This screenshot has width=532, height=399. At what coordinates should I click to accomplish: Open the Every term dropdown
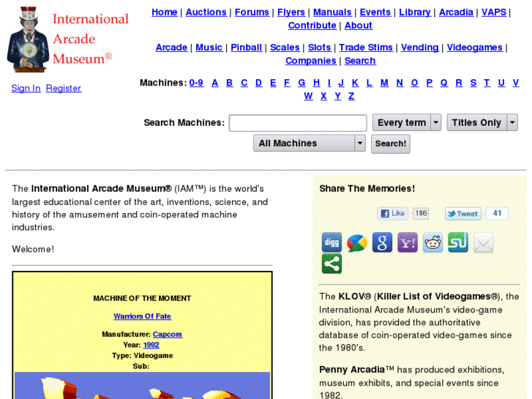pyautogui.click(x=407, y=122)
